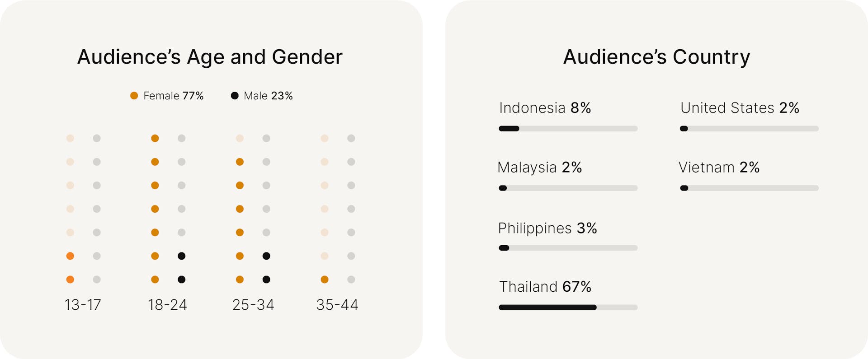This screenshot has height=359, width=868.
Task: Select the Male 23% legend label
Action: 268,96
